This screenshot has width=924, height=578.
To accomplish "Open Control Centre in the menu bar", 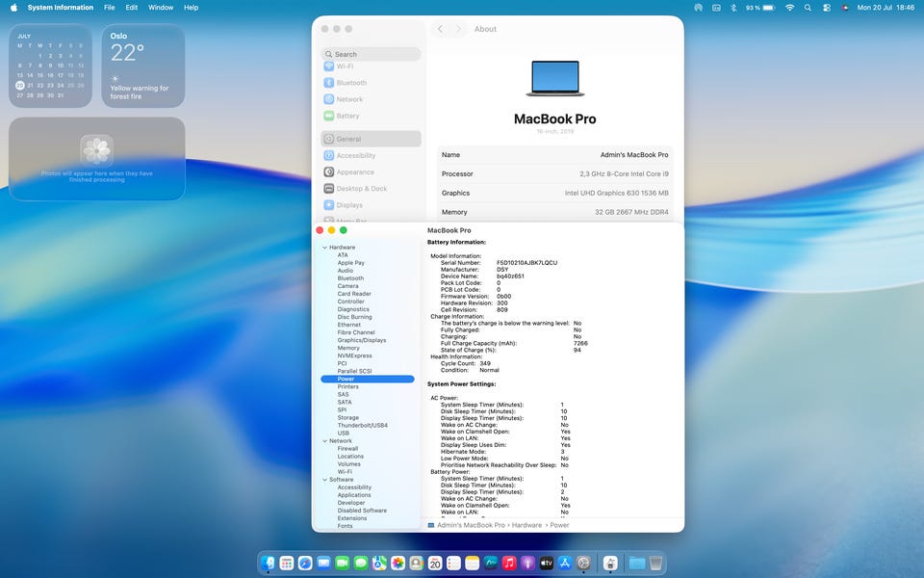I will 827,8.
